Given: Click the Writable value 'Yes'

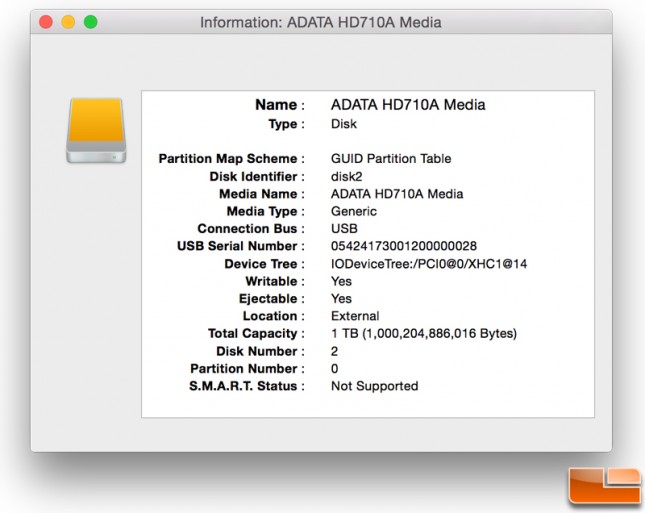Looking at the screenshot, I should click(341, 281).
